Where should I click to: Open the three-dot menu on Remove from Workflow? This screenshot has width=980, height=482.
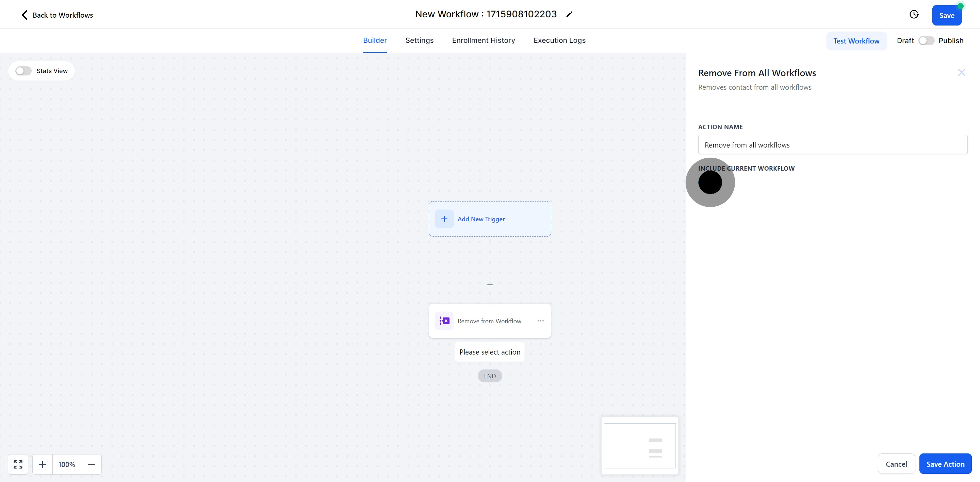540,321
